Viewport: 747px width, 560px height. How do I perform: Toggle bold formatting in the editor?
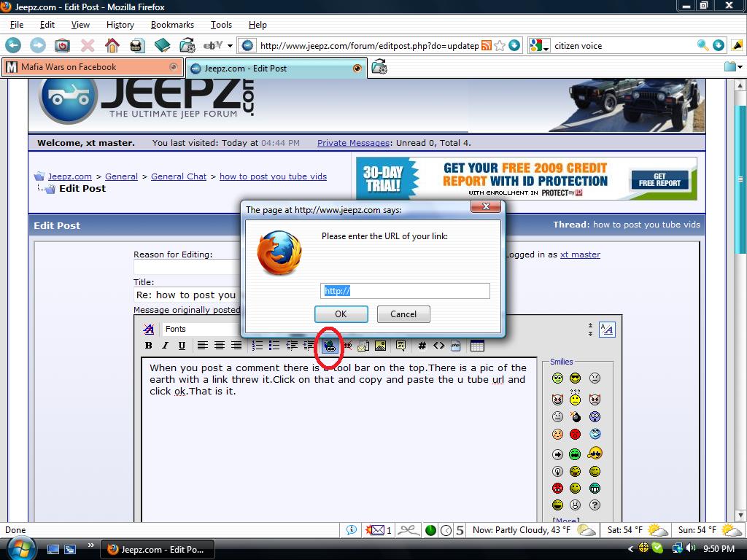pyautogui.click(x=149, y=346)
